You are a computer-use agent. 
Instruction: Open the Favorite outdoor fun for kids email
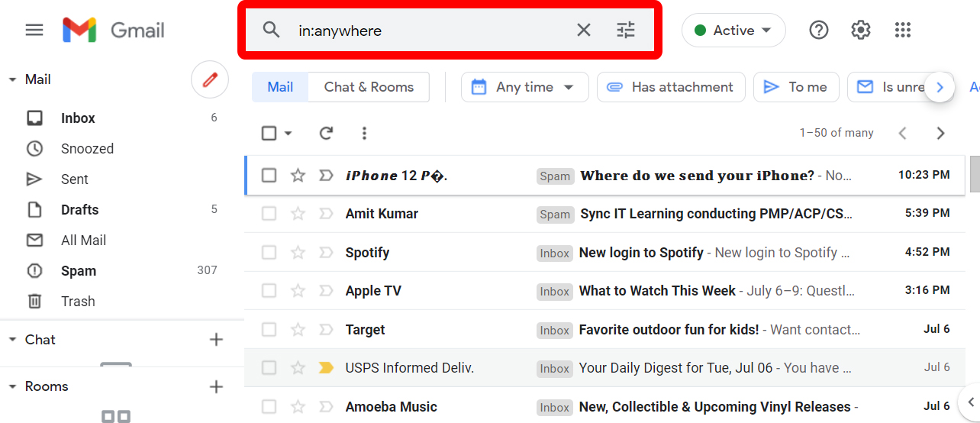tap(604, 329)
